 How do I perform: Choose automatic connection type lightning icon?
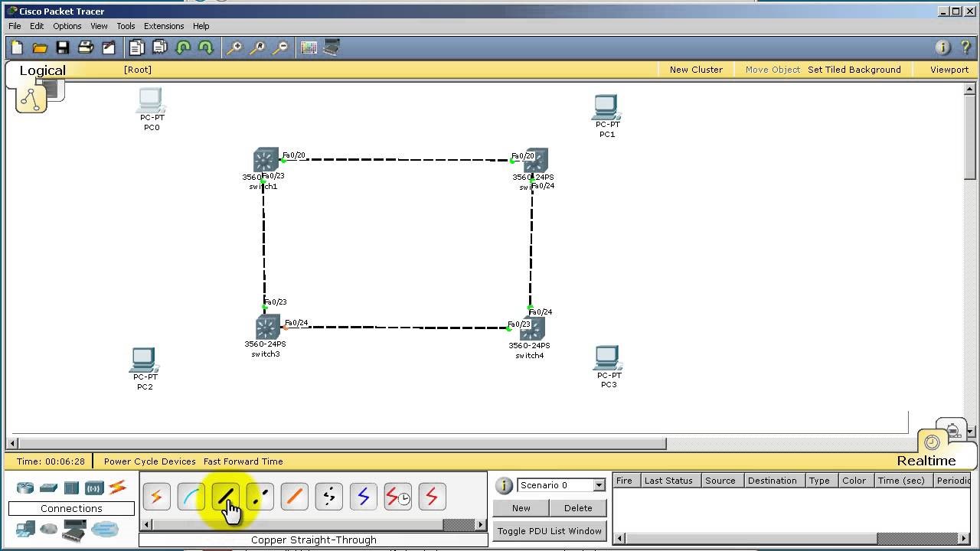(156, 497)
